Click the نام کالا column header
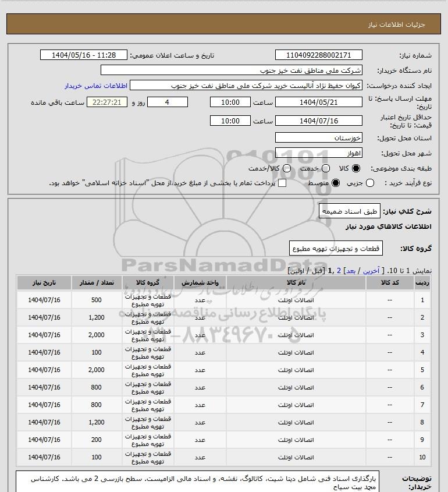Screen dimensions: 448x492 pyautogui.click(x=296, y=282)
